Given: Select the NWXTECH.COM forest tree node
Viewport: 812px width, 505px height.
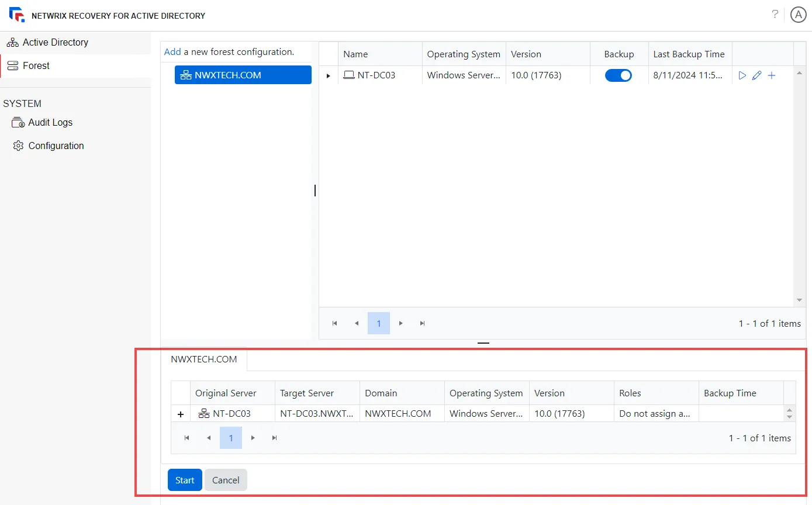Looking at the screenshot, I should point(243,75).
